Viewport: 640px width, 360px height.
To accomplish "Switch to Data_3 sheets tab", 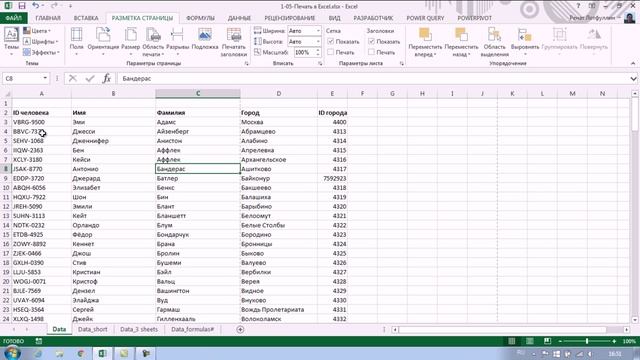I will (x=139, y=329).
